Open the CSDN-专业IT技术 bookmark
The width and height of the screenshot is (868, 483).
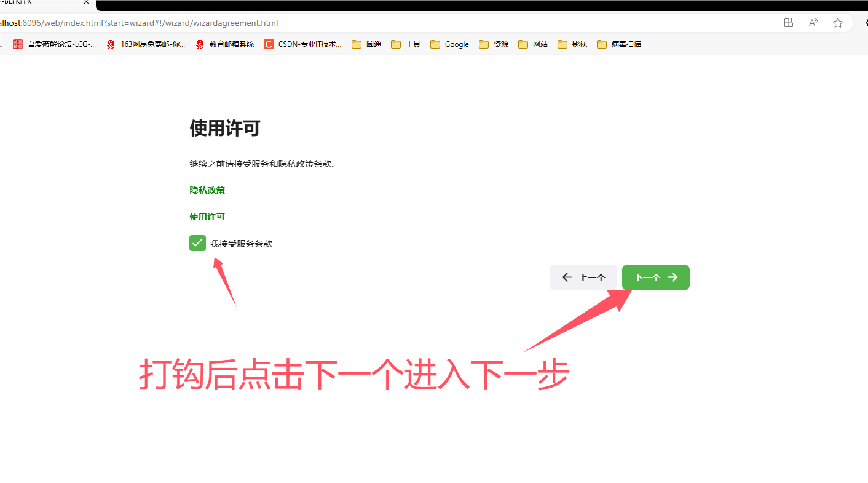[x=303, y=44]
